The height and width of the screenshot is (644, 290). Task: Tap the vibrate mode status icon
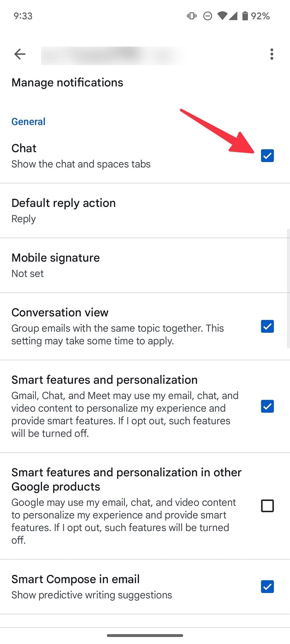point(192,16)
